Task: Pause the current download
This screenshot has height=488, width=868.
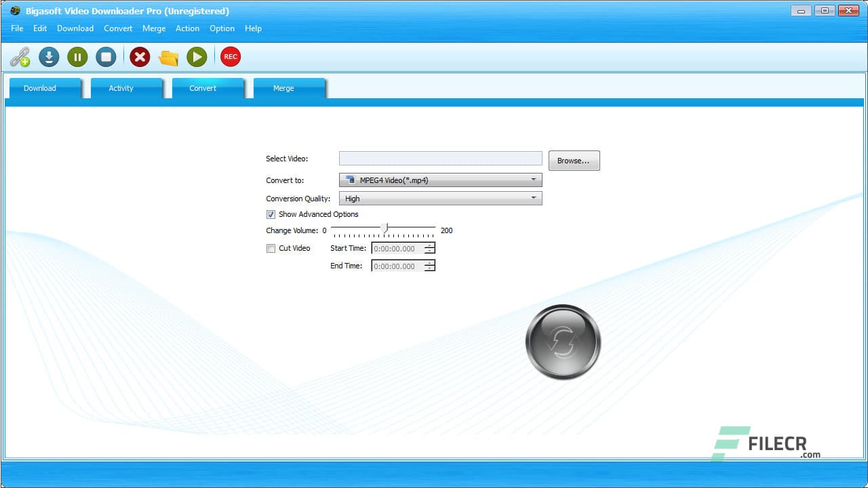Action: click(x=77, y=57)
